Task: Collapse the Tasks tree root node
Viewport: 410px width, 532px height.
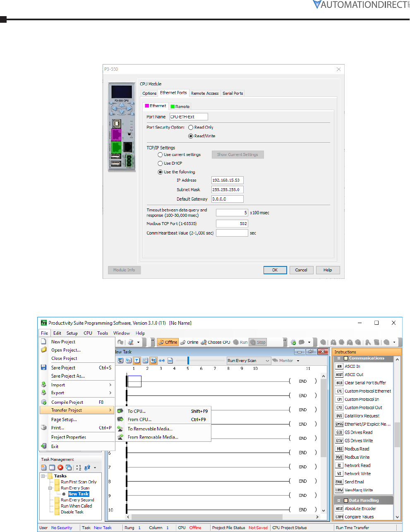Action: pyautogui.click(x=43, y=476)
